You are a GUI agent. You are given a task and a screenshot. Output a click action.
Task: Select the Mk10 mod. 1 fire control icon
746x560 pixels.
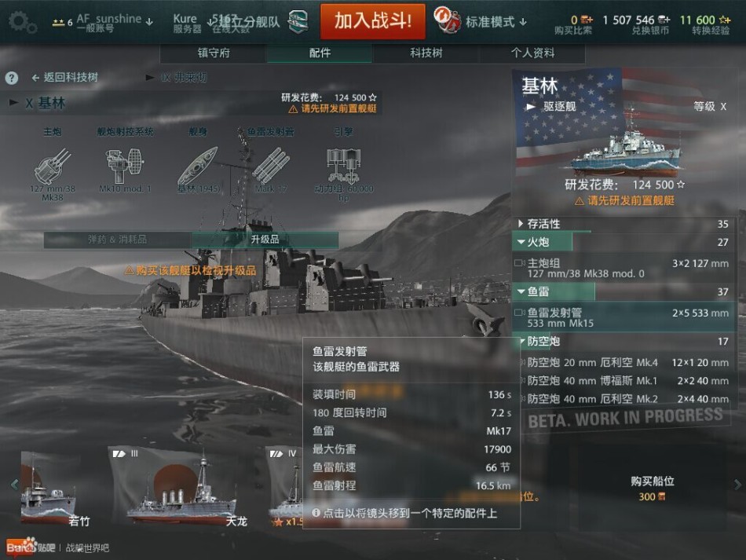coord(125,166)
